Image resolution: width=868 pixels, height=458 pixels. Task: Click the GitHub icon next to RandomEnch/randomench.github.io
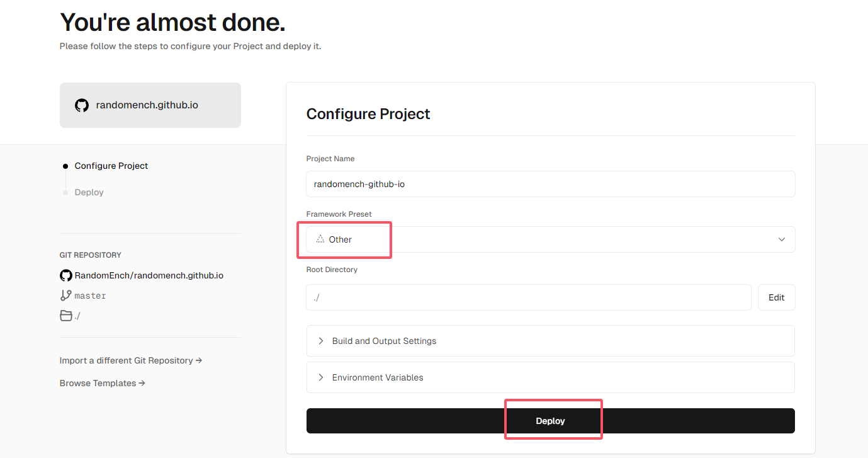coord(65,275)
